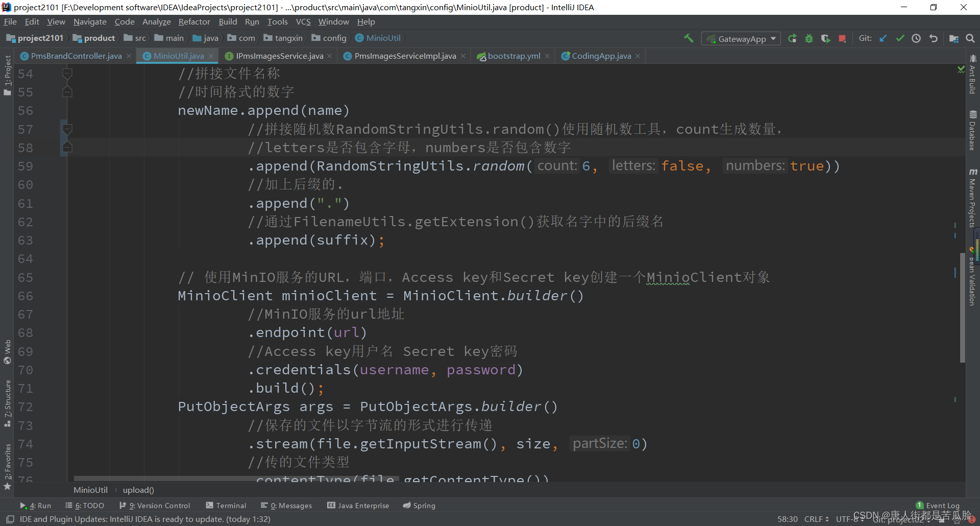Close the MinioUtil.java tab
Image resolution: width=980 pixels, height=526 pixels.
pos(211,56)
